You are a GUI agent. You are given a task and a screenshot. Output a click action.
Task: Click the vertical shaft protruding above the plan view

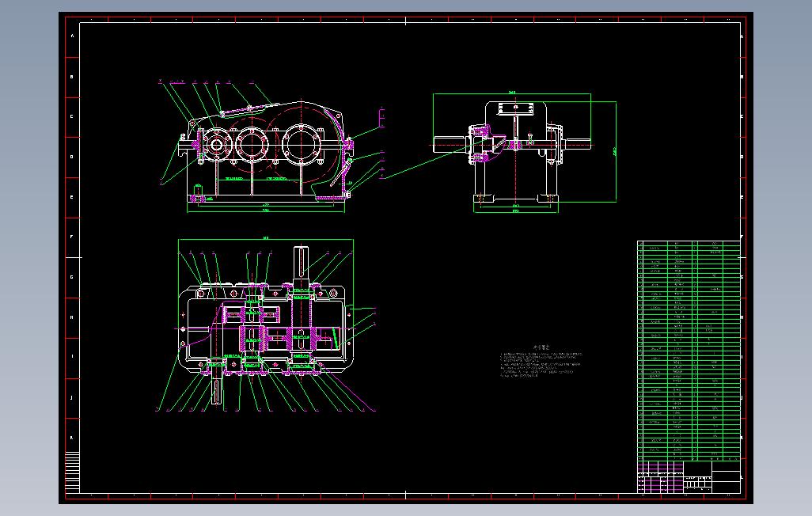pos(301,264)
